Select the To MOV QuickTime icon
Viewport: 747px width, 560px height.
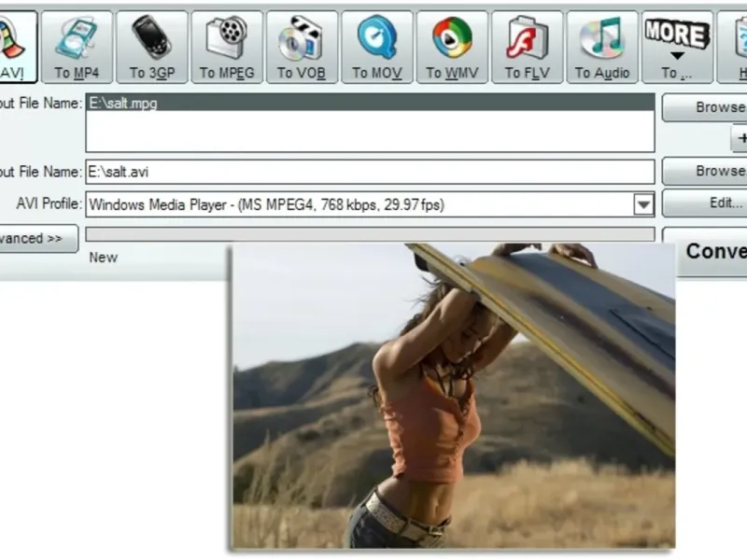[377, 47]
